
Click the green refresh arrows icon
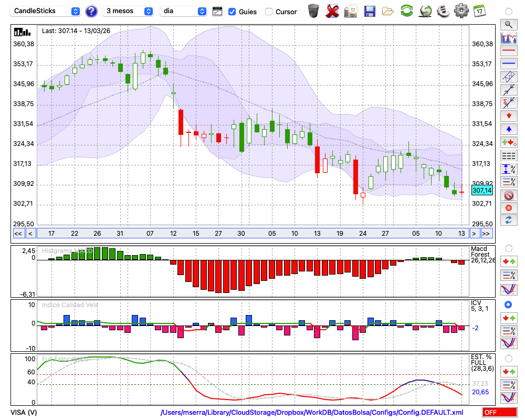tap(406, 10)
